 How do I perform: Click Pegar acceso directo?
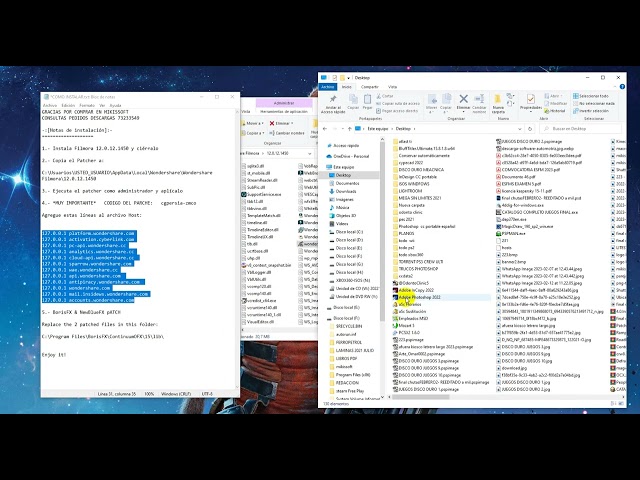397,111
